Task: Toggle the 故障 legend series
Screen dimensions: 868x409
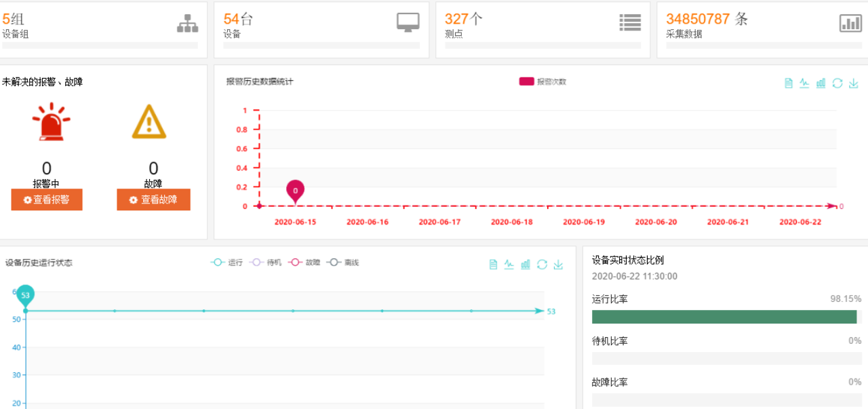Action: point(304,262)
